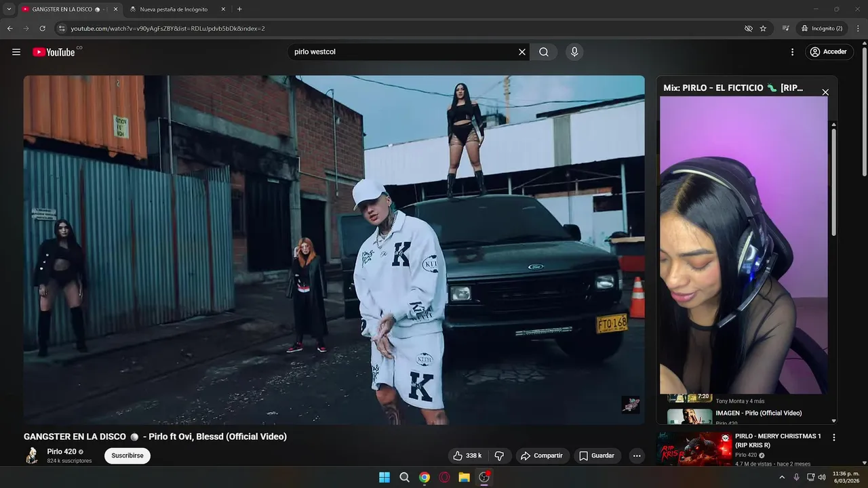Close the Nueva pestaña de Incógnito tab
The width and height of the screenshot is (868, 488).
click(x=223, y=9)
